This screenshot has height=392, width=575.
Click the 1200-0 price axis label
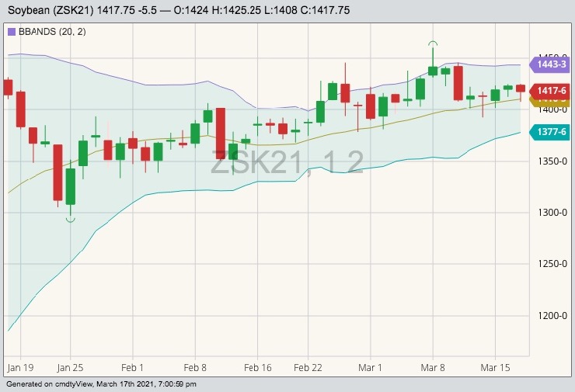pos(551,316)
